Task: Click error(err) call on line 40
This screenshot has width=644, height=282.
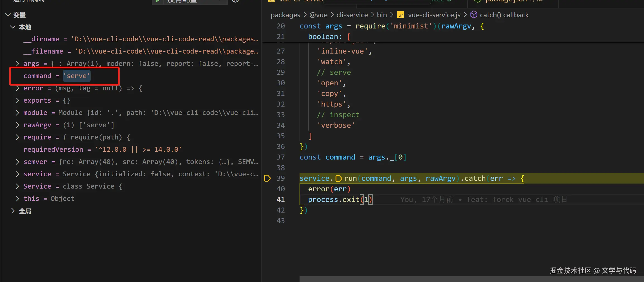Action: [x=329, y=189]
